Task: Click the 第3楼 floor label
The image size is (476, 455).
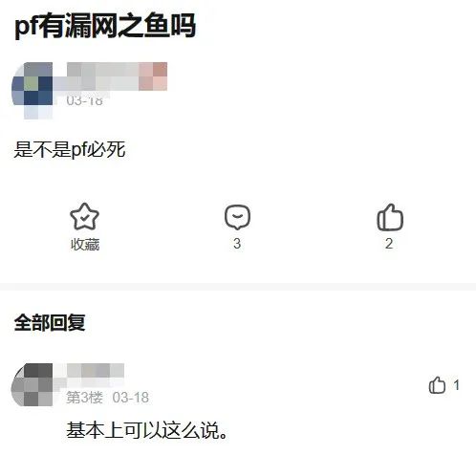Action: [x=84, y=398]
